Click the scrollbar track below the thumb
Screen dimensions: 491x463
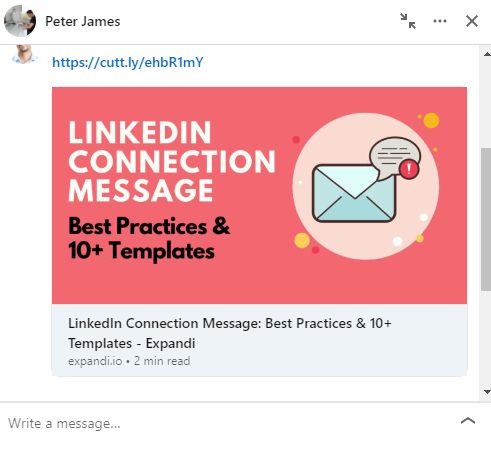(486, 338)
